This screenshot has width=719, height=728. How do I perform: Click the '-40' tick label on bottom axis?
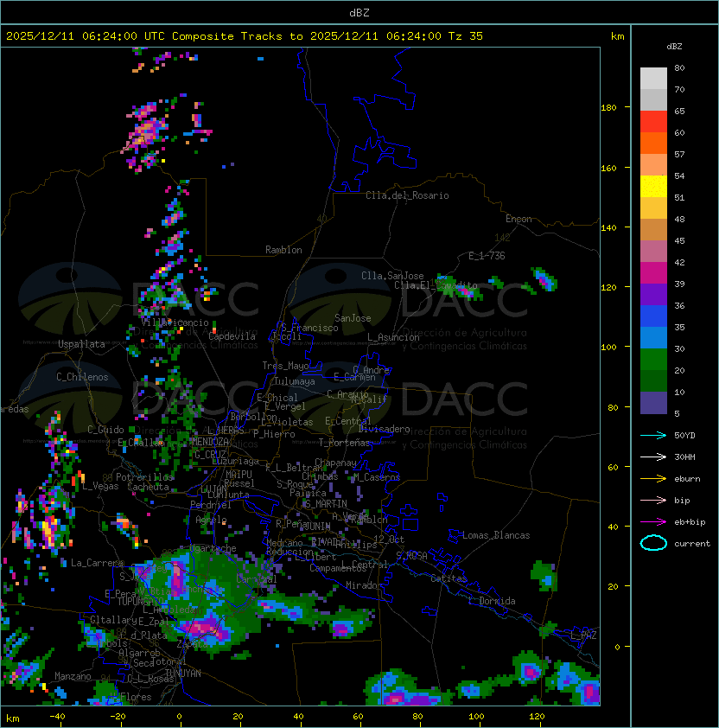pos(57,717)
